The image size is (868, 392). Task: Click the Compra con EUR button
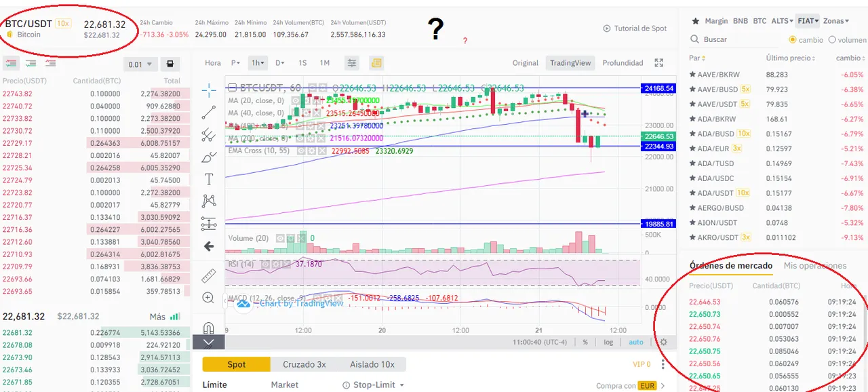point(627,386)
